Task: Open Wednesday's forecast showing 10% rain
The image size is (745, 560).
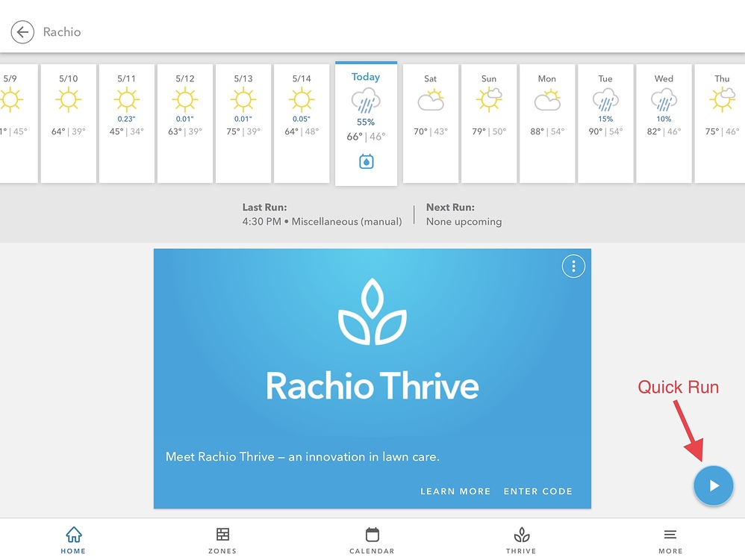Action: [x=664, y=119]
